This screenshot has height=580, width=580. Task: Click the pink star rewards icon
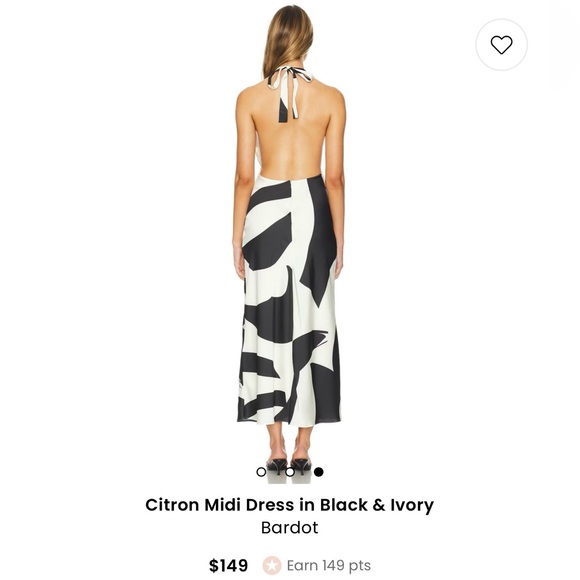pos(272,565)
